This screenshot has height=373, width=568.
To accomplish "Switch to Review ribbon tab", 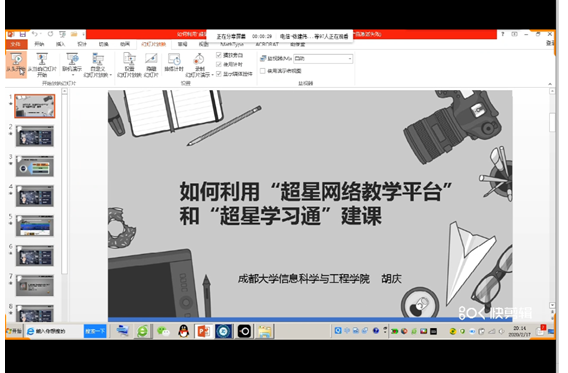I will click(x=182, y=44).
